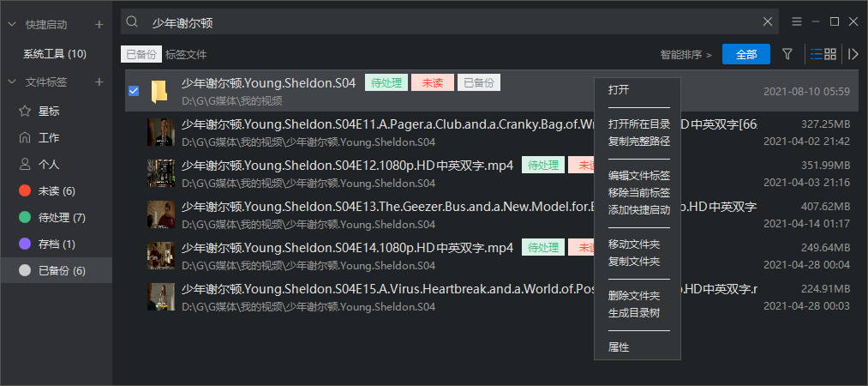The image size is (868, 386).
Task: Add a new file tag with plus icon
Action: click(99, 82)
